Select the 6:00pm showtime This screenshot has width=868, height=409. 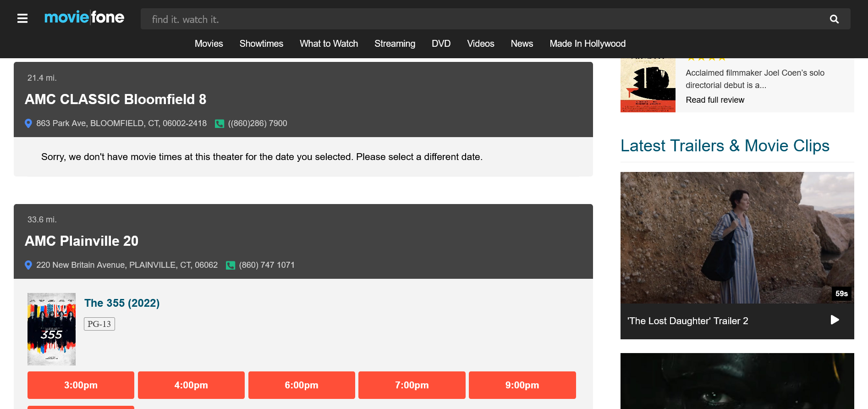click(302, 385)
